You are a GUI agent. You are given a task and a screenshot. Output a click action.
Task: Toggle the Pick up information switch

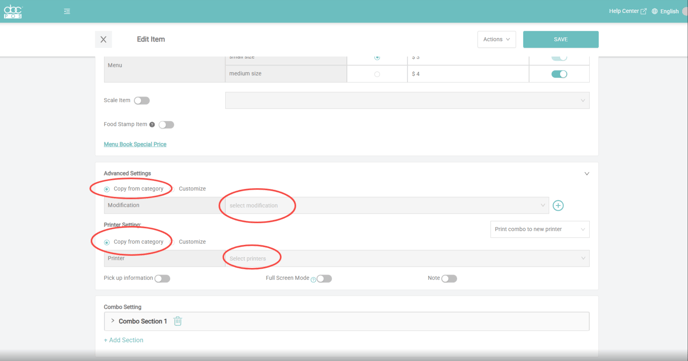(x=162, y=279)
